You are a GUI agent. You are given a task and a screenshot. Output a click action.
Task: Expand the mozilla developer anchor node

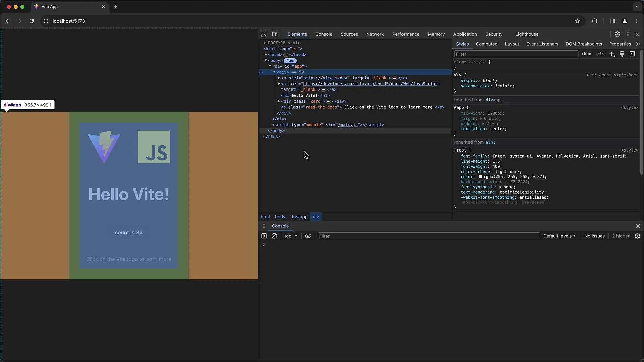coord(279,84)
